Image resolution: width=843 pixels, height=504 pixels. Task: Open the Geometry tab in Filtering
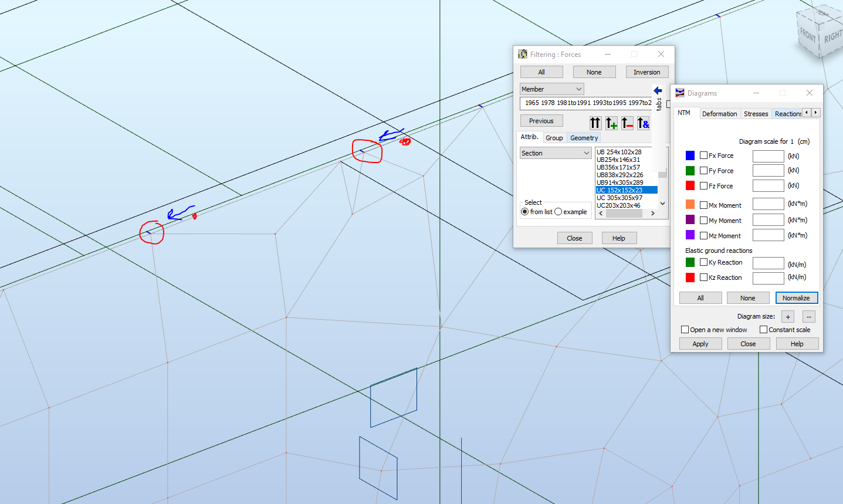click(584, 137)
